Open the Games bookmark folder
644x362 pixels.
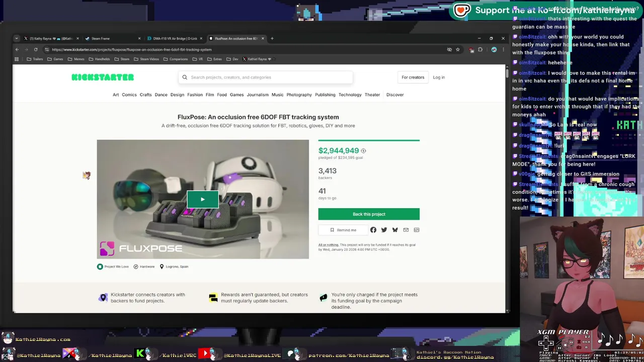coord(55,59)
